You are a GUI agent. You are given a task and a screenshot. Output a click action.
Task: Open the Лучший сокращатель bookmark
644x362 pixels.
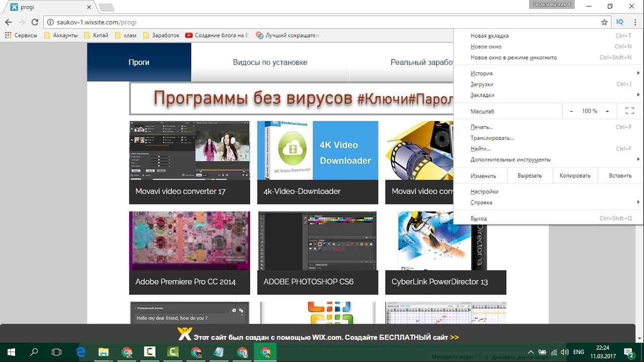[288, 35]
